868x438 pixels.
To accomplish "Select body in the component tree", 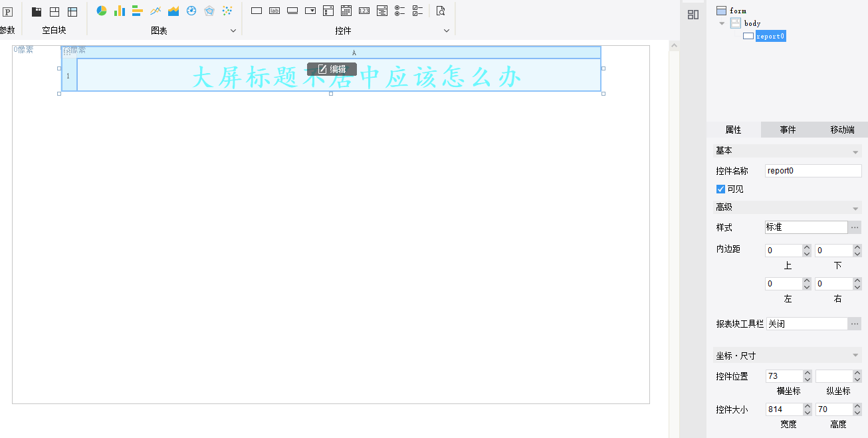I will click(x=752, y=23).
